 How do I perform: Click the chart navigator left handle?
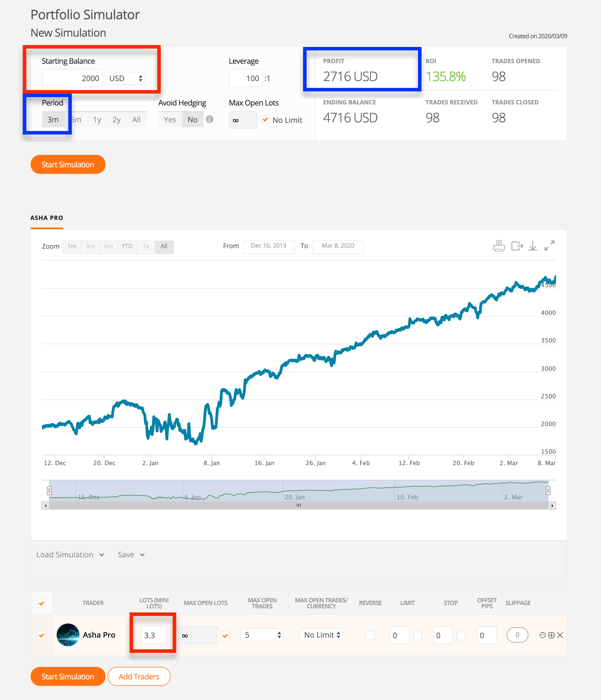point(49,490)
